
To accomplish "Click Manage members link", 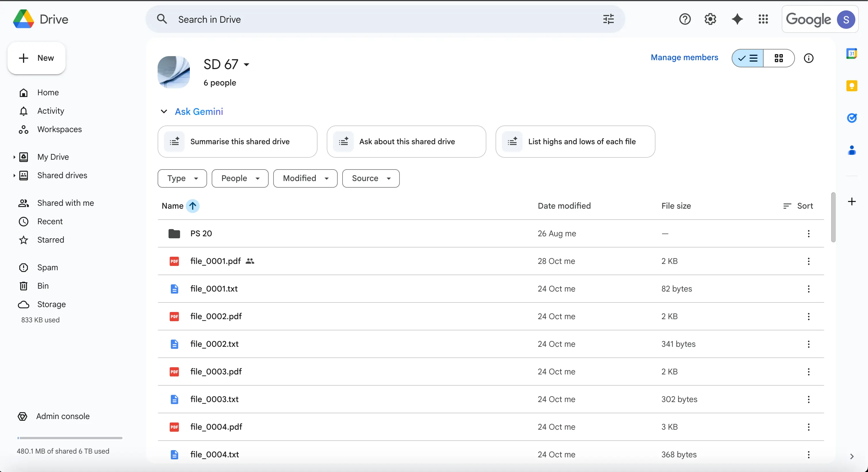I will [684, 57].
